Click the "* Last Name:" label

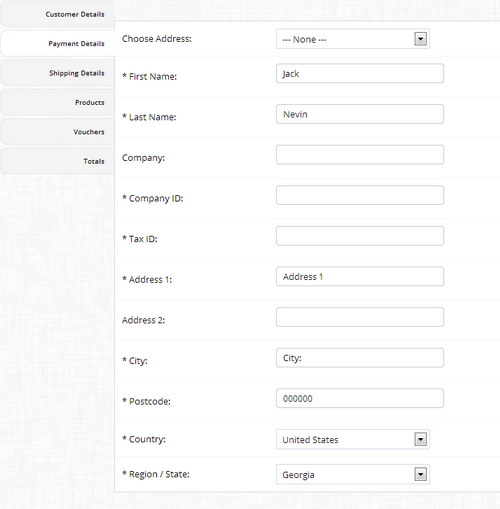click(x=149, y=117)
